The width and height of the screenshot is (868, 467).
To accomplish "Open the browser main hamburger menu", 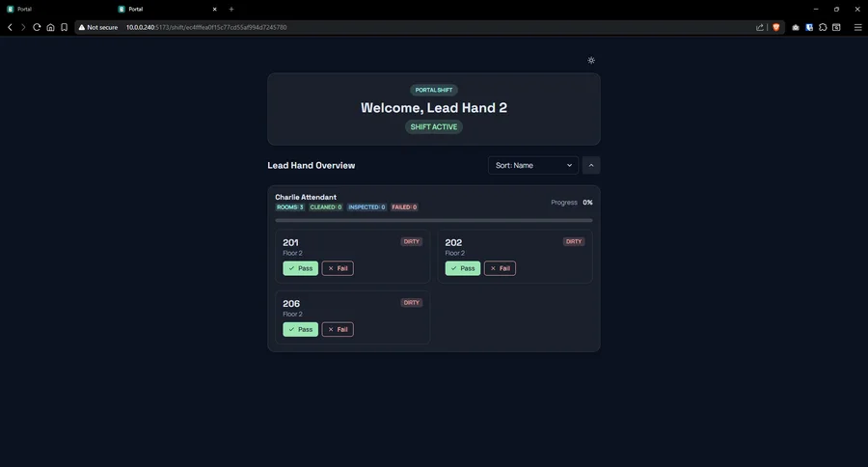I will point(858,27).
